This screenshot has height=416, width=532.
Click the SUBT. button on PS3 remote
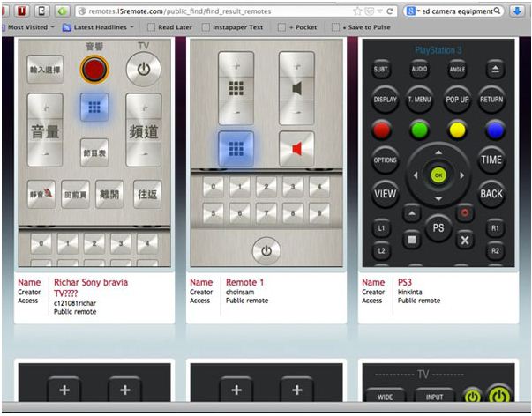pyautogui.click(x=381, y=69)
